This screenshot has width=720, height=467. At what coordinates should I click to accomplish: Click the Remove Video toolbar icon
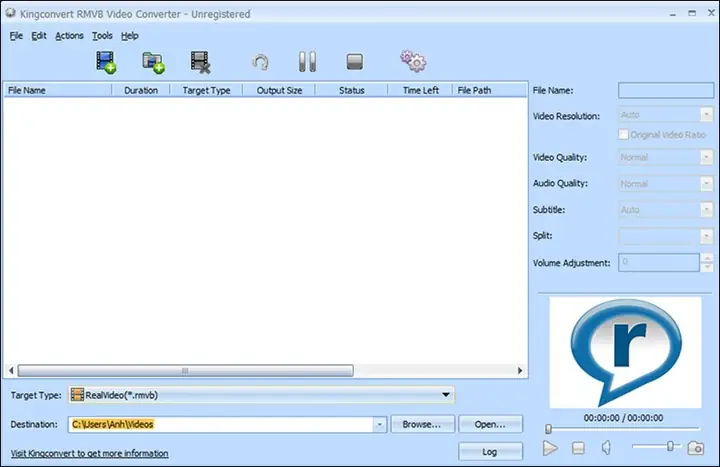pyautogui.click(x=200, y=62)
